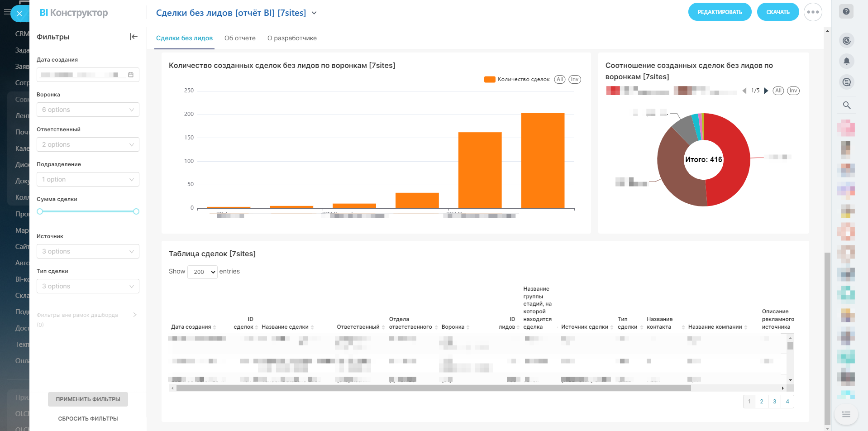The image size is (868, 431).
Task: Click the right handle of Сумма сделки slider
Action: coord(136,211)
